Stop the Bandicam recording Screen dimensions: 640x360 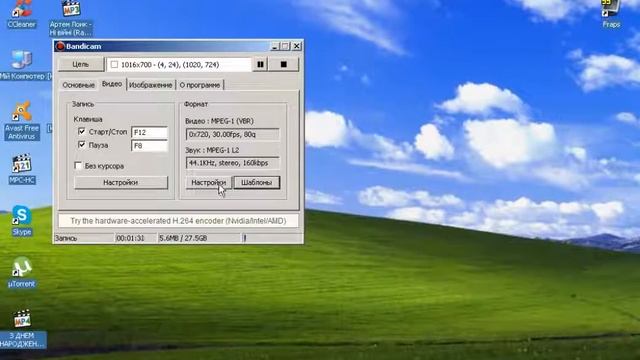[x=284, y=64]
